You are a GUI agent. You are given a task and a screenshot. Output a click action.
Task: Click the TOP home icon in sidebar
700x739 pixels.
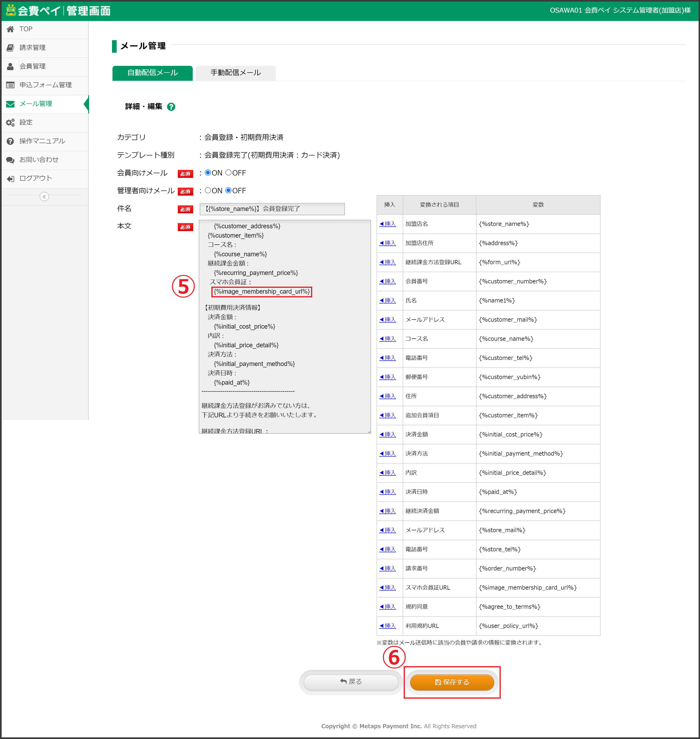tap(10, 29)
